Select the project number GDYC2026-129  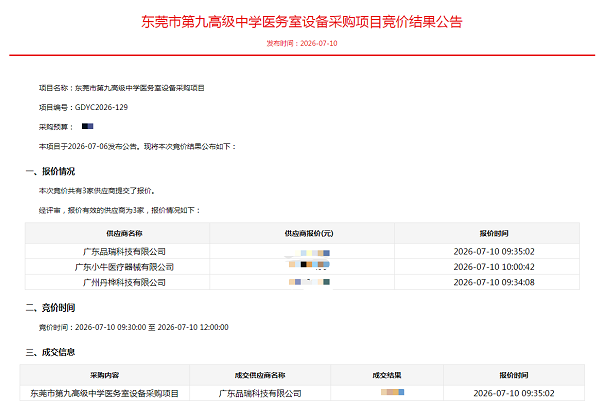click(101, 107)
